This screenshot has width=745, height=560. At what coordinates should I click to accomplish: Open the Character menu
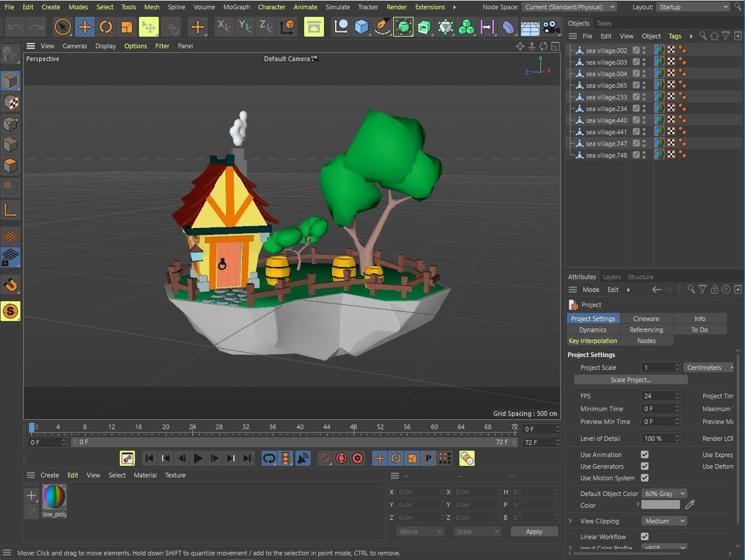pyautogui.click(x=272, y=7)
